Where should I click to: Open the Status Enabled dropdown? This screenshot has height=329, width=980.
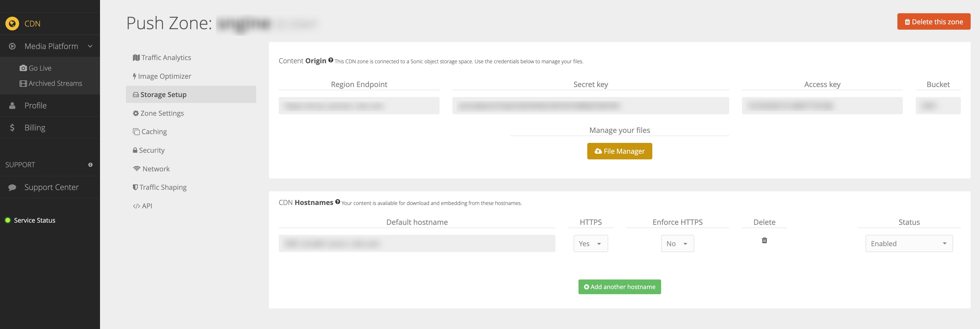tap(908, 243)
